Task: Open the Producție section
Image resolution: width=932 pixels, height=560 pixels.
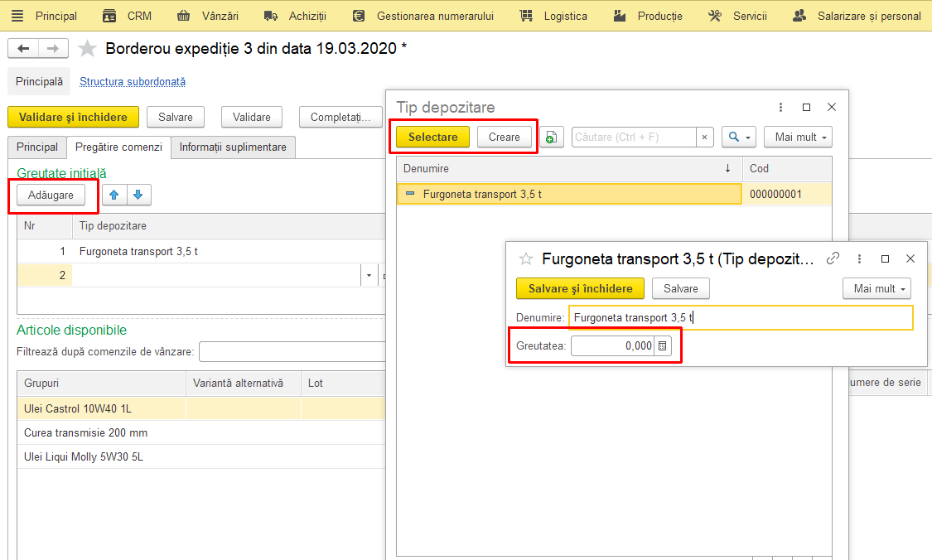Action: 648,16
